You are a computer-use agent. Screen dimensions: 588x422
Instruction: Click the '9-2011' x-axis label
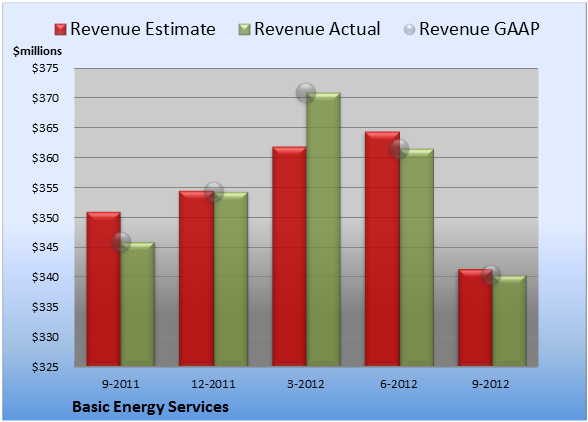click(x=121, y=384)
